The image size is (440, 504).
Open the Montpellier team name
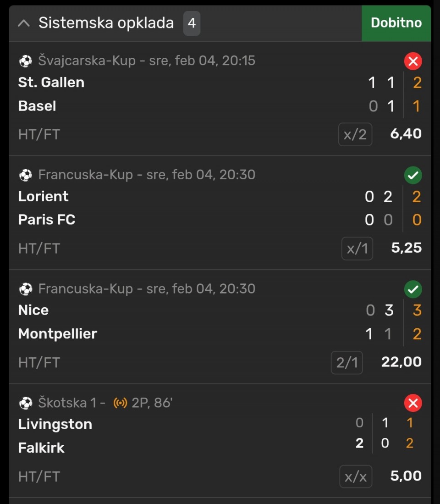(x=58, y=334)
